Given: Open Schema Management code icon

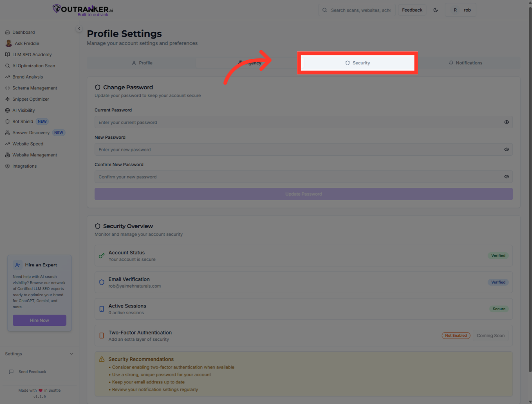Looking at the screenshot, I should tap(7, 88).
